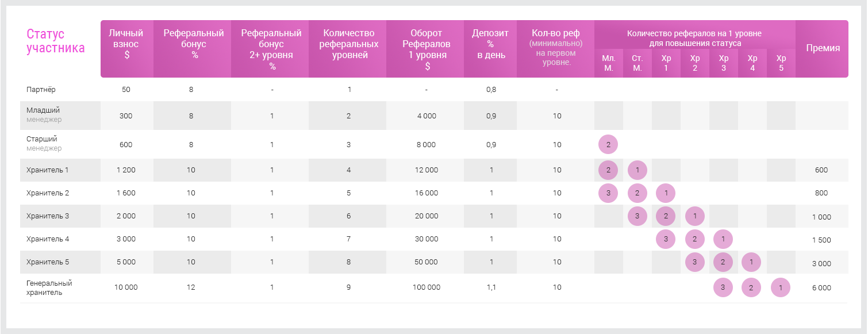868x334 pixels.
Task: Click the '1' circle badge in Хранитель 3 row
Action: (x=695, y=216)
